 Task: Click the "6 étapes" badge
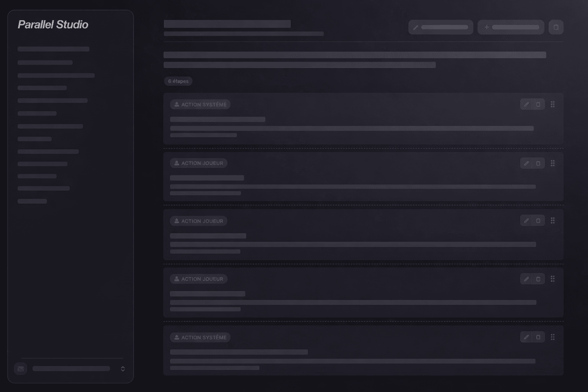[x=178, y=81]
